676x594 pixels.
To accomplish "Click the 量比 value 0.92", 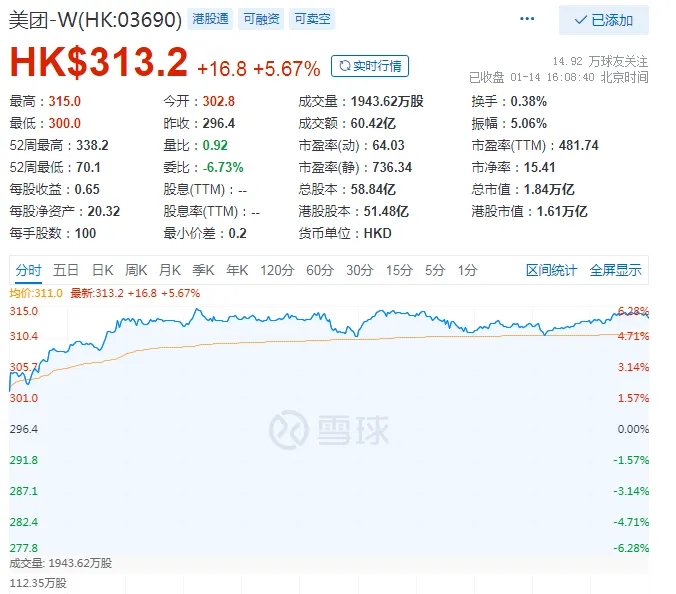I will click(x=215, y=145).
